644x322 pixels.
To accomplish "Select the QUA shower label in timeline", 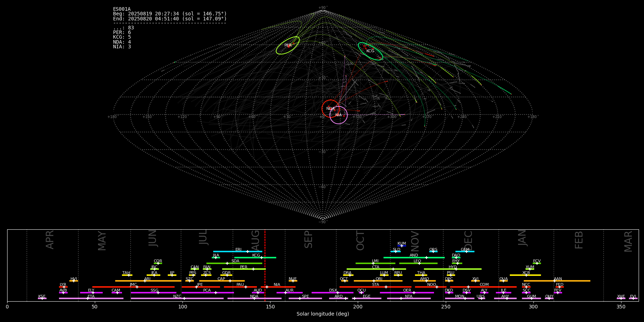I will click(503, 279).
